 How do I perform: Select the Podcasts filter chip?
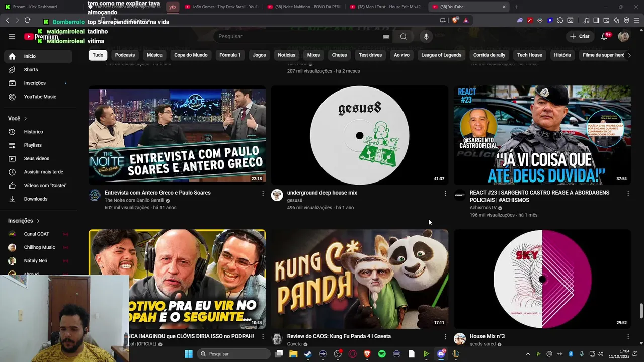125,55
